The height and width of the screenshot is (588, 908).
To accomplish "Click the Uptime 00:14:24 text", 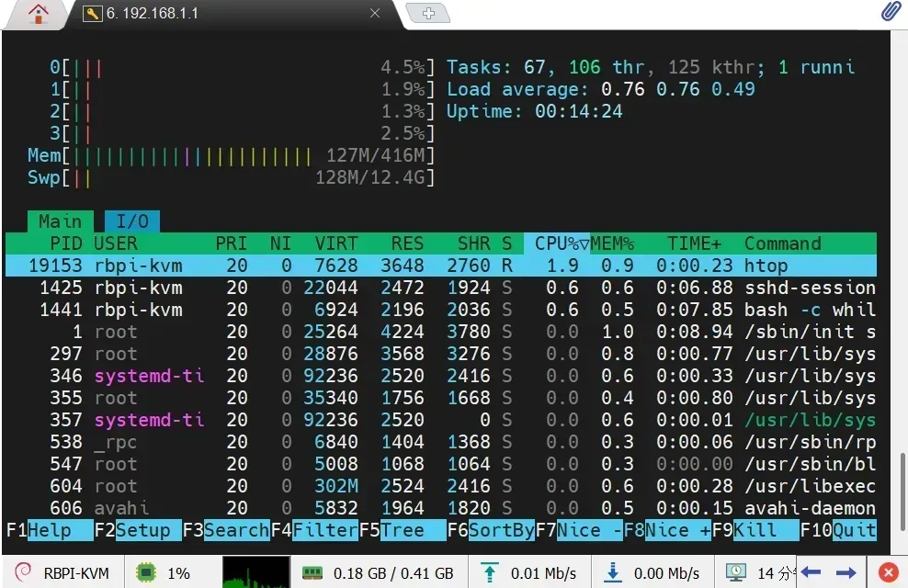I will [x=535, y=111].
